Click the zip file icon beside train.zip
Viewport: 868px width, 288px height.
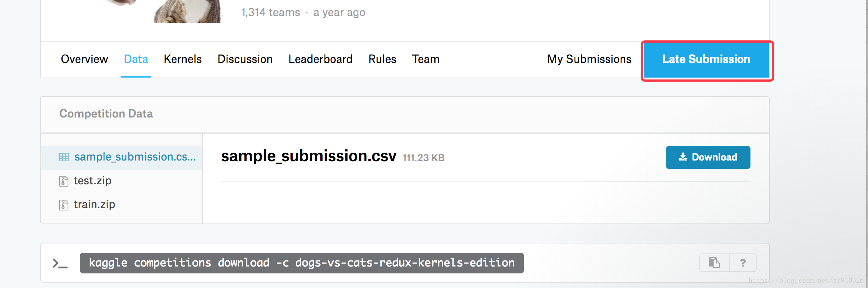click(64, 205)
